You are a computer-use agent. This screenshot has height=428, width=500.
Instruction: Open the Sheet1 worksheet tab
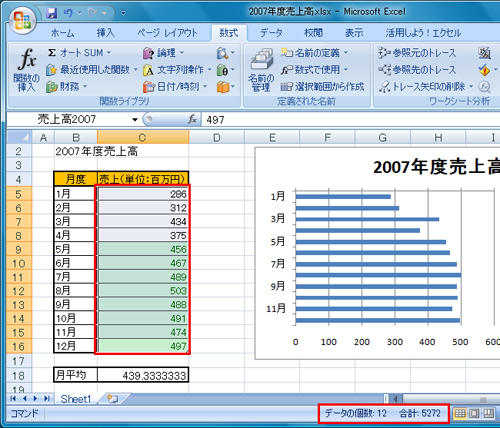pos(76,399)
